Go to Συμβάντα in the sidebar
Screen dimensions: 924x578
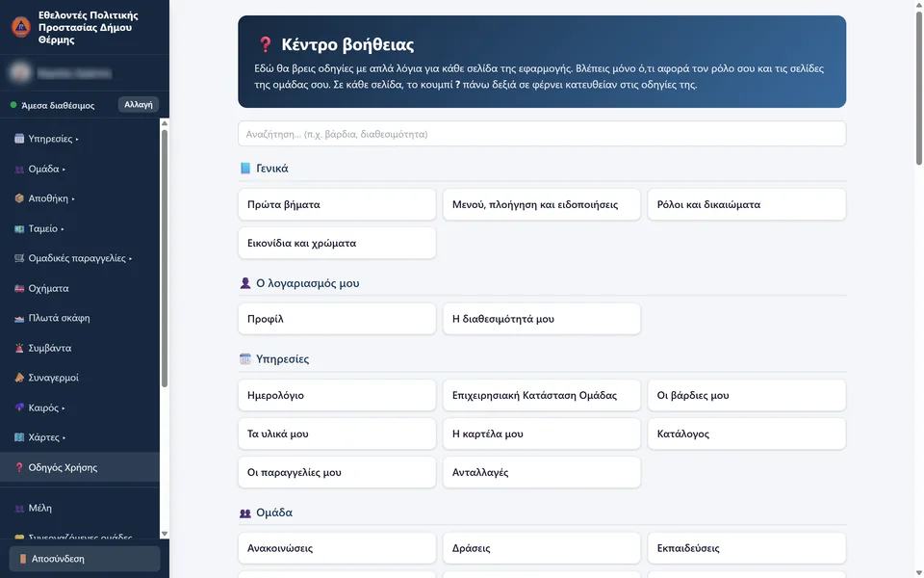80,348
